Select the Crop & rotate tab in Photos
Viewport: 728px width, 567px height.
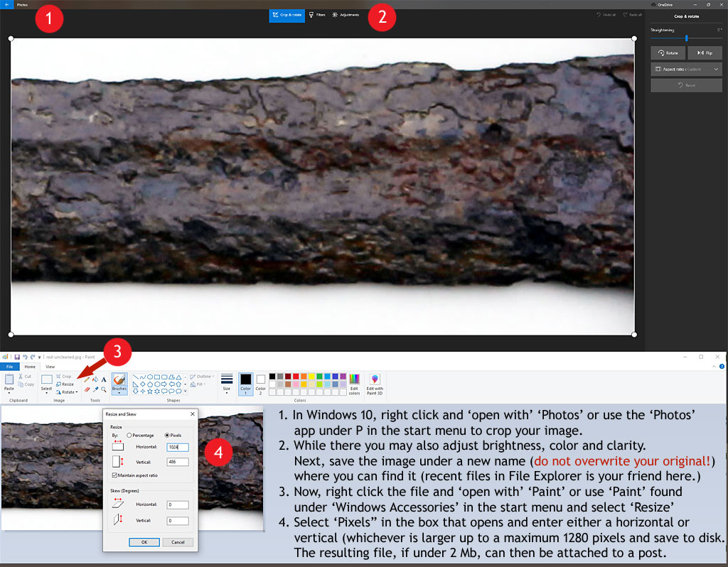(x=287, y=16)
